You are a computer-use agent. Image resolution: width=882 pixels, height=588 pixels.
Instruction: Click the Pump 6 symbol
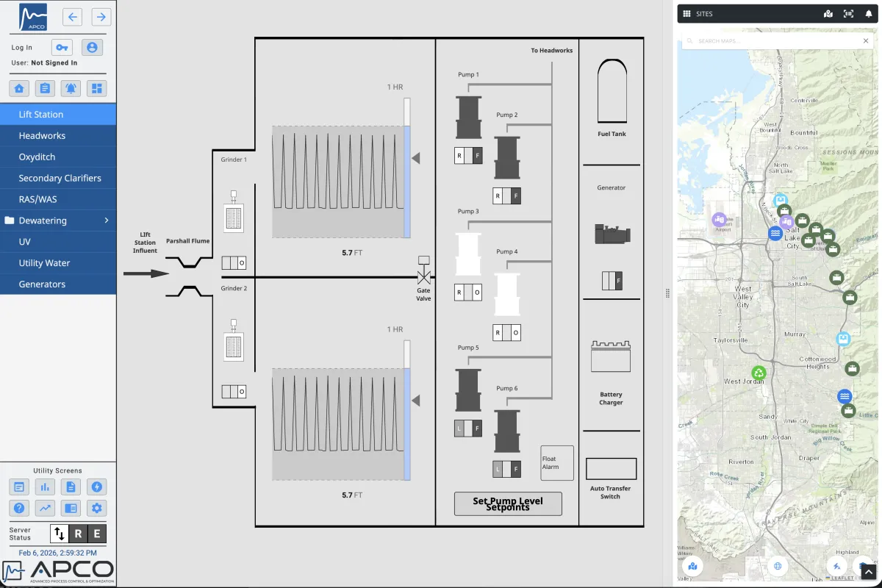[506, 431]
